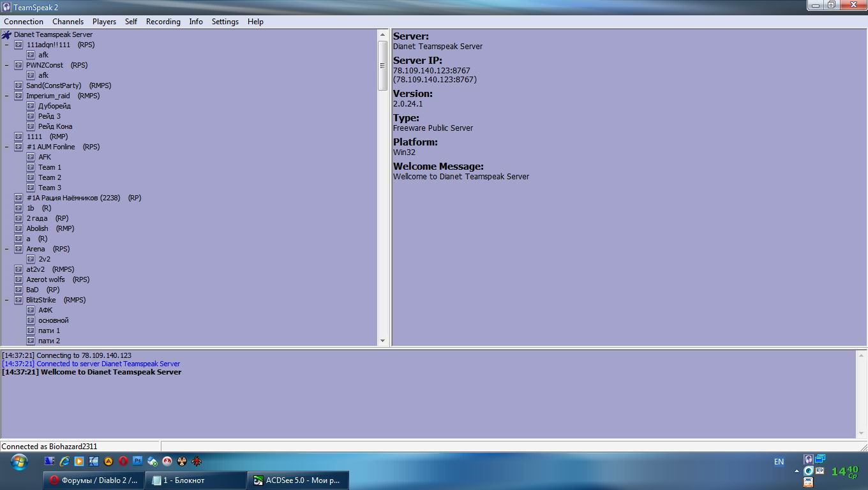The height and width of the screenshot is (490, 868).
Task: Switch to the 1 - Блокнот Notepad window
Action: point(196,480)
